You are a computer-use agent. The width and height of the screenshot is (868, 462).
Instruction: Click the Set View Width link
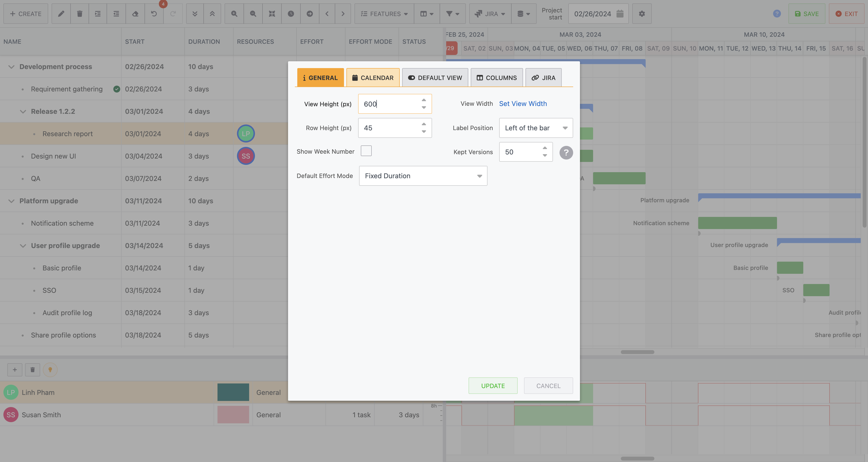click(x=522, y=103)
